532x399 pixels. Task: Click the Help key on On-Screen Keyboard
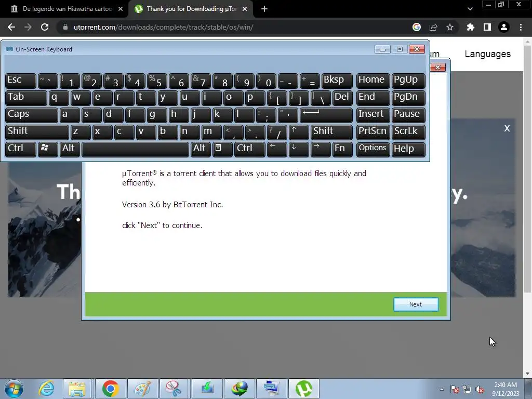408,149
